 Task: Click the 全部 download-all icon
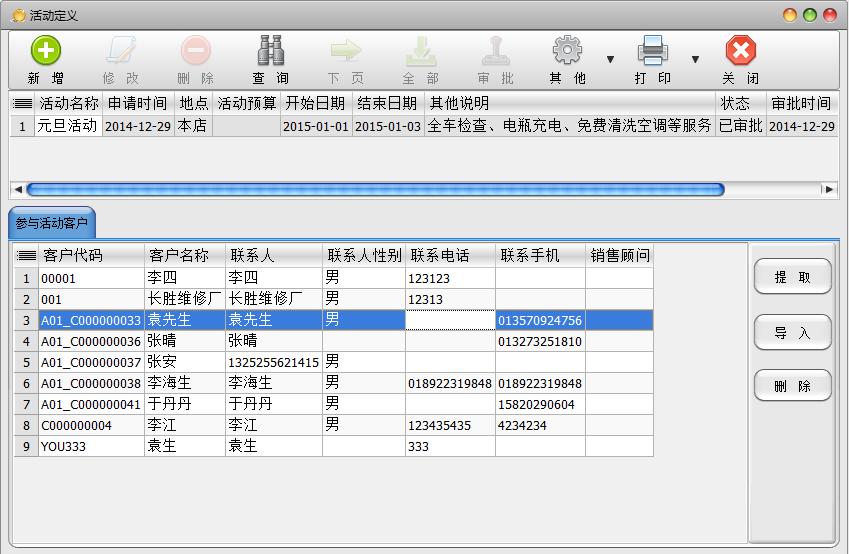click(420, 51)
